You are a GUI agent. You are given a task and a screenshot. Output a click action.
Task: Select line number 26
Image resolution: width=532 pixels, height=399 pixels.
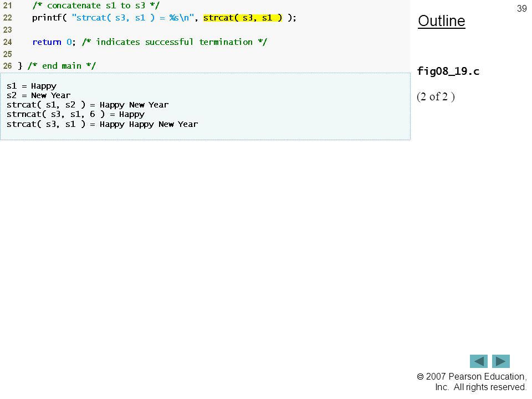pyautogui.click(x=7, y=66)
